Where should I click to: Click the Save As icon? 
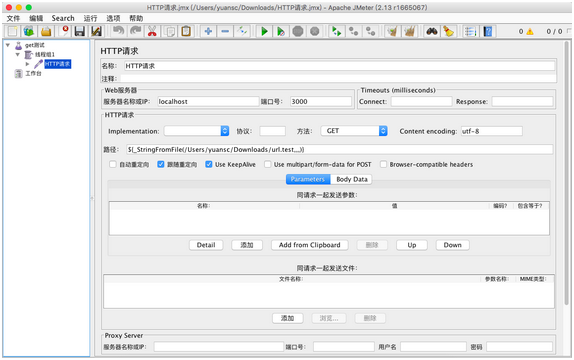[96, 31]
